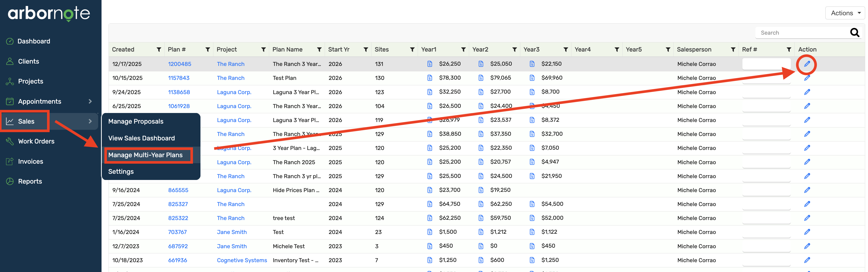Click the search magnifier icon
This screenshot has height=272, width=868.
(x=854, y=33)
